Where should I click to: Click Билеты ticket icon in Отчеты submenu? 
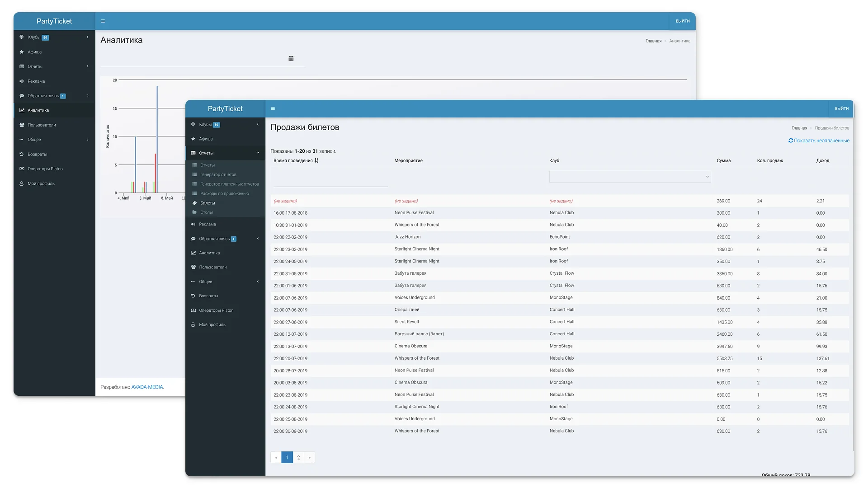194,203
